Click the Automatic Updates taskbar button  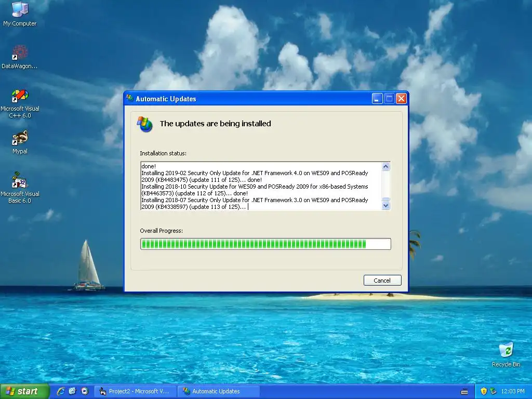(x=219, y=391)
